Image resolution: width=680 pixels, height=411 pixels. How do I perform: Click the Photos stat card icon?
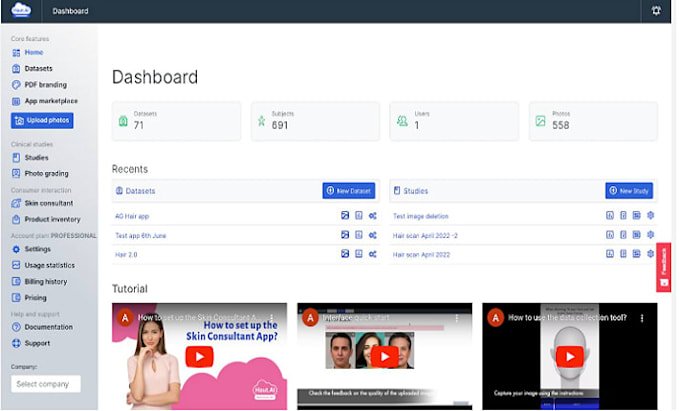pyautogui.click(x=540, y=121)
